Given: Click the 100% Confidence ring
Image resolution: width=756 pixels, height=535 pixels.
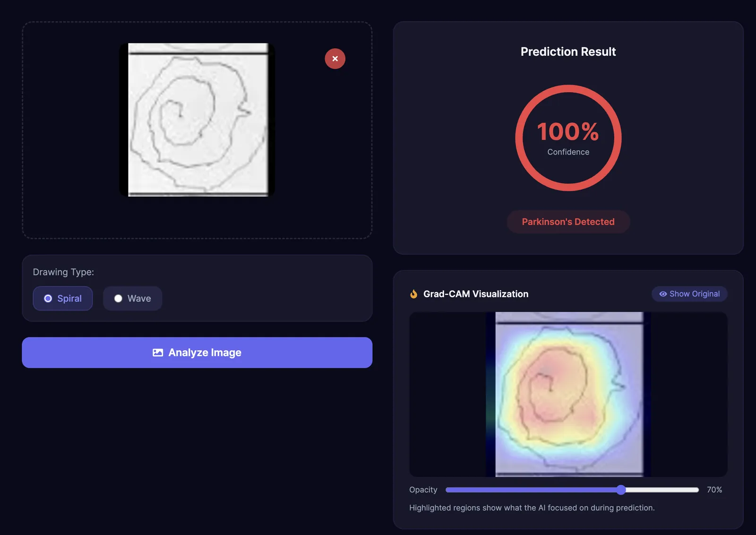Looking at the screenshot, I should 568,138.
